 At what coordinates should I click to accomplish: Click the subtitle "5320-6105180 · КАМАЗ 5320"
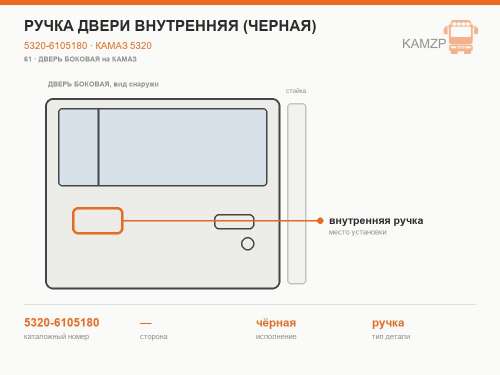(88, 45)
